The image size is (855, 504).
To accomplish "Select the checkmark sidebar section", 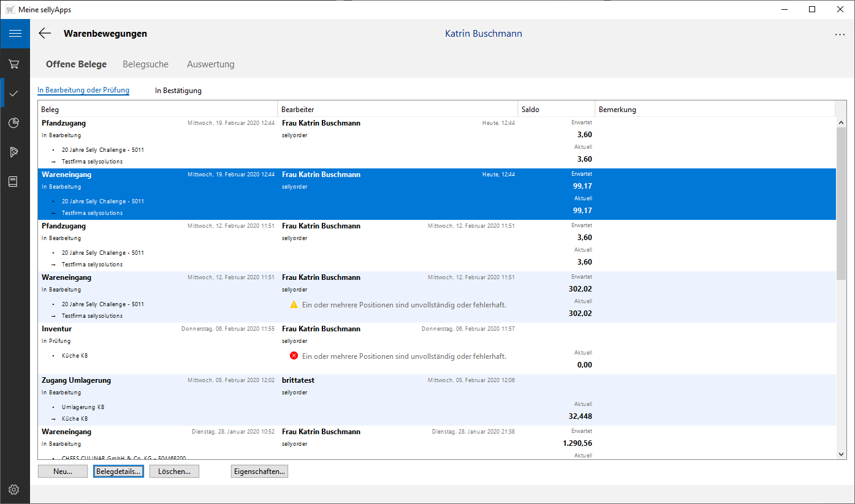I will 13,92.
